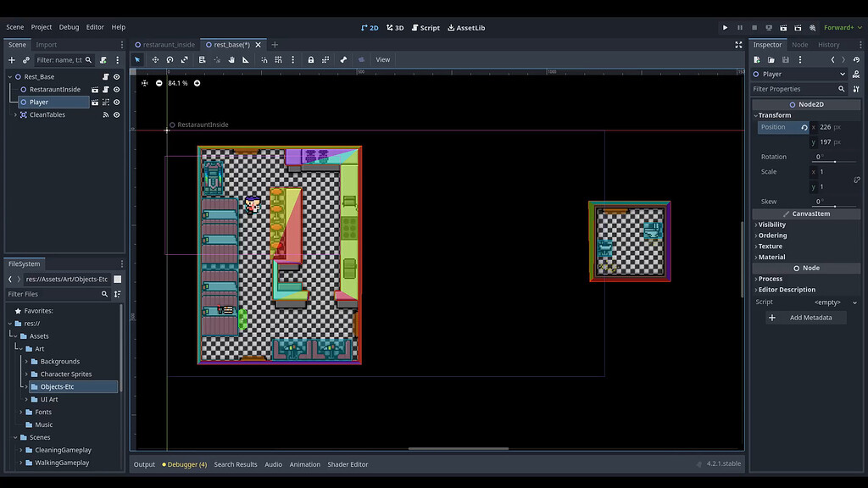Image resolution: width=868 pixels, height=488 pixels.
Task: Run the project with the Play button
Action: 725,27
